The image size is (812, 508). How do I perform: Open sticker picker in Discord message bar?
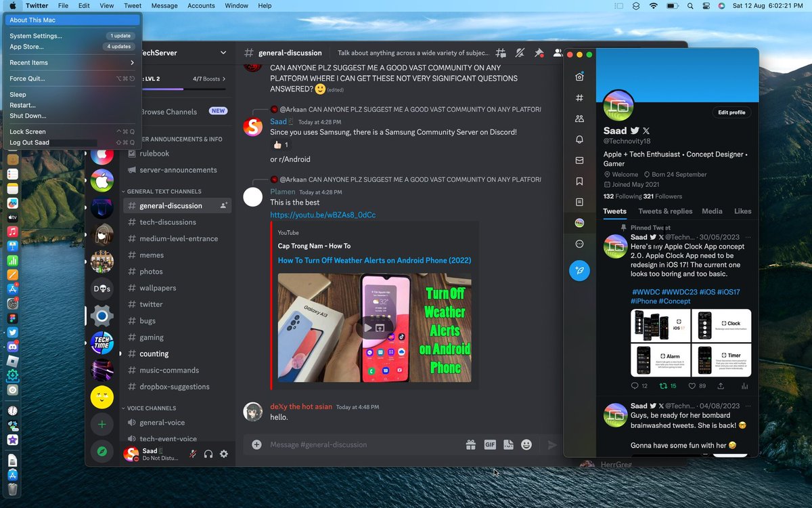click(508, 445)
